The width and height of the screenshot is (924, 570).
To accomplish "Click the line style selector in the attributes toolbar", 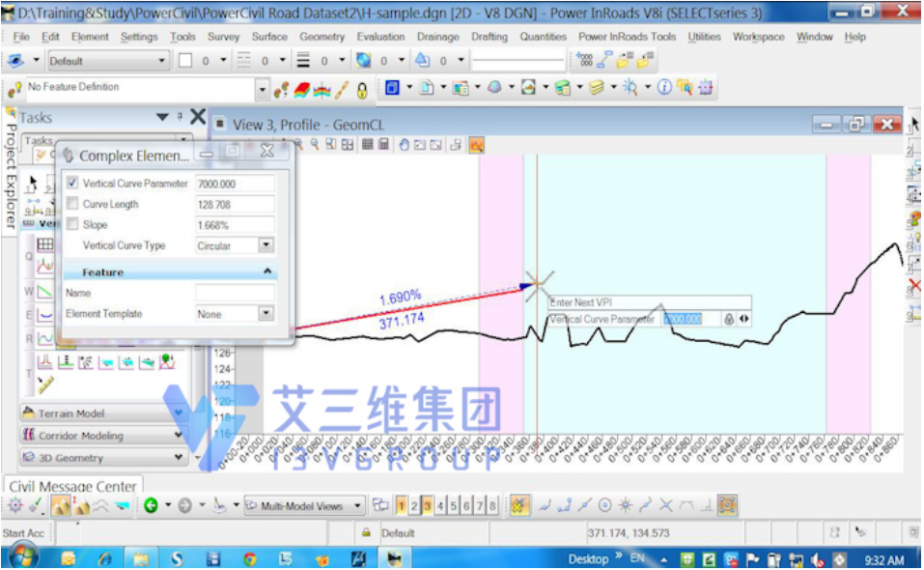I will (x=243, y=61).
